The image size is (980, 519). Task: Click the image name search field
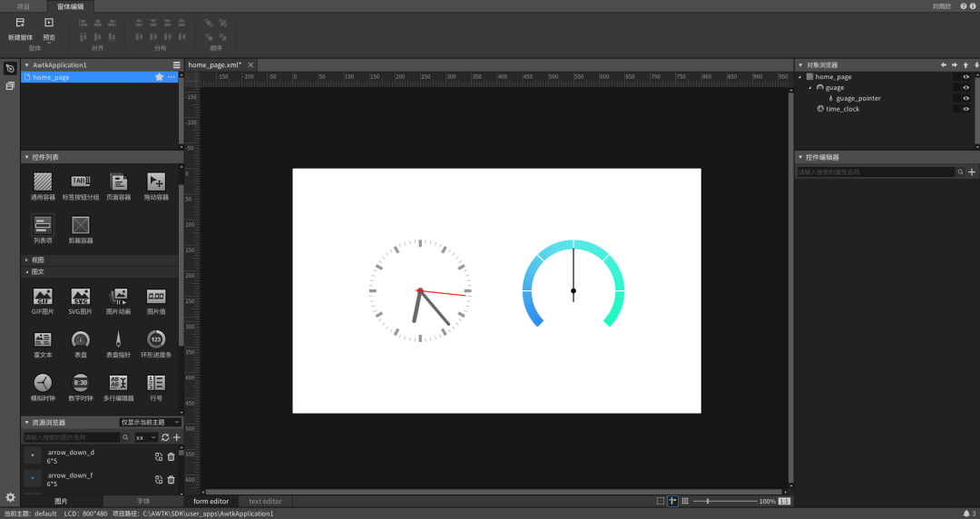[x=72, y=437]
